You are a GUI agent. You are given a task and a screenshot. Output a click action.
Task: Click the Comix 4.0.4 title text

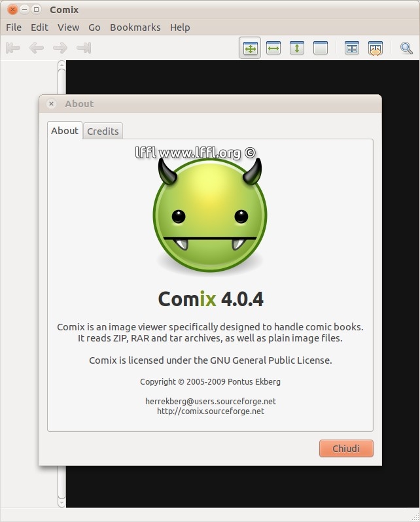point(211,299)
